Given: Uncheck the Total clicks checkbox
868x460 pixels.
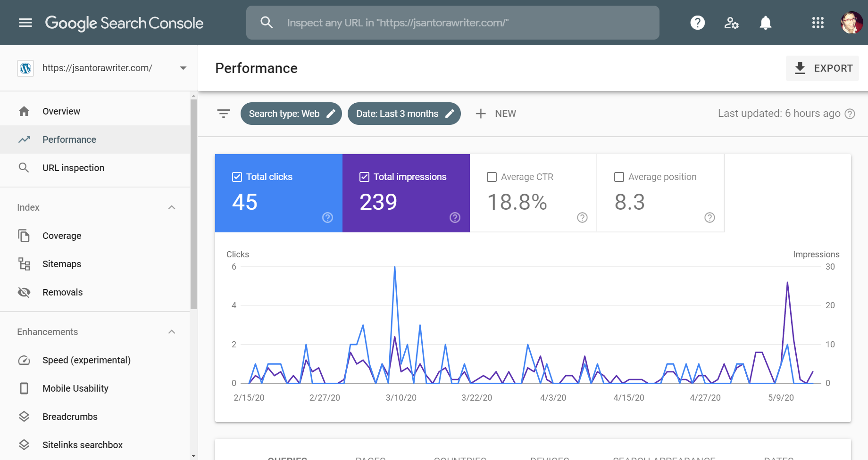Looking at the screenshot, I should coord(237,177).
